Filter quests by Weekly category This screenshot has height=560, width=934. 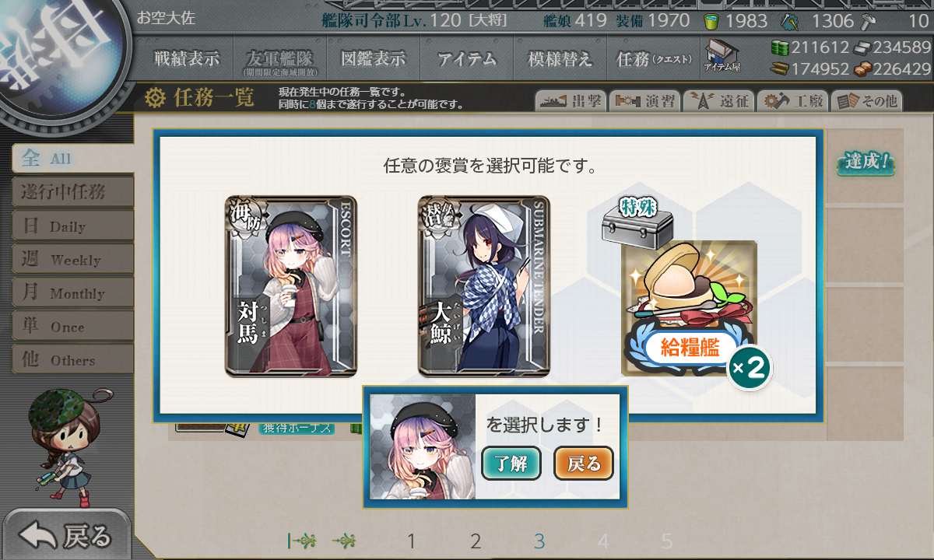pos(72,260)
